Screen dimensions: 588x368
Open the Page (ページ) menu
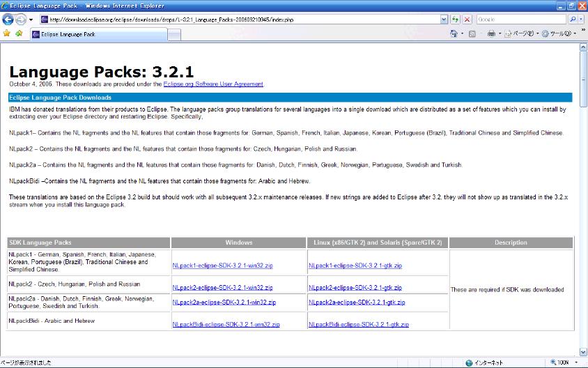(x=522, y=33)
